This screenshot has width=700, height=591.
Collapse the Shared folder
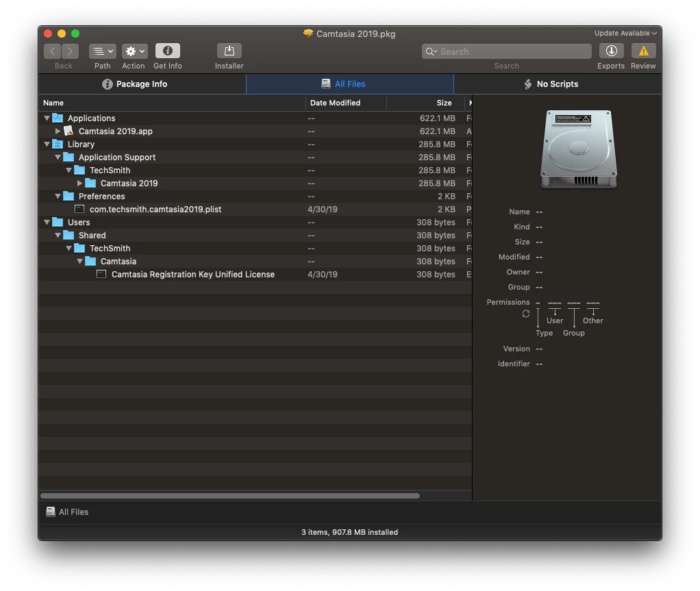point(58,235)
